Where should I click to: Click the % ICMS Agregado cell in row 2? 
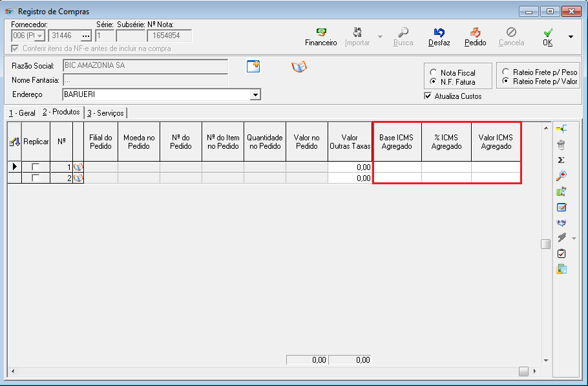click(x=446, y=178)
